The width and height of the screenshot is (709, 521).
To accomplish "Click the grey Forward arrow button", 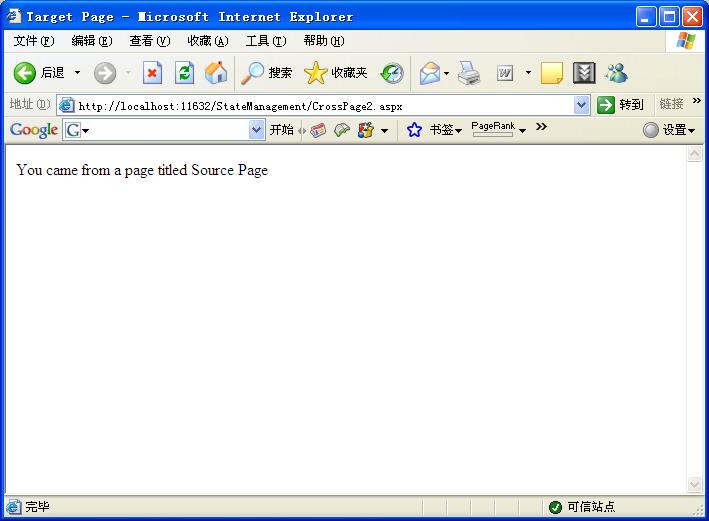I will pos(105,73).
